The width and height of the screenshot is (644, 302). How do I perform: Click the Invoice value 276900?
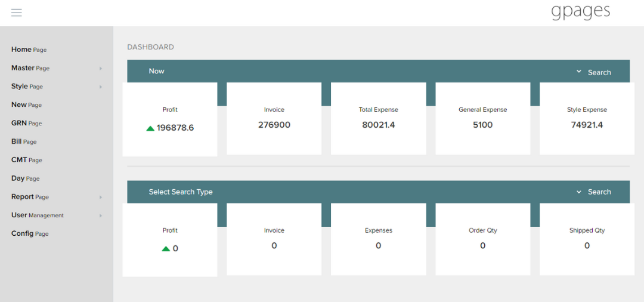274,125
